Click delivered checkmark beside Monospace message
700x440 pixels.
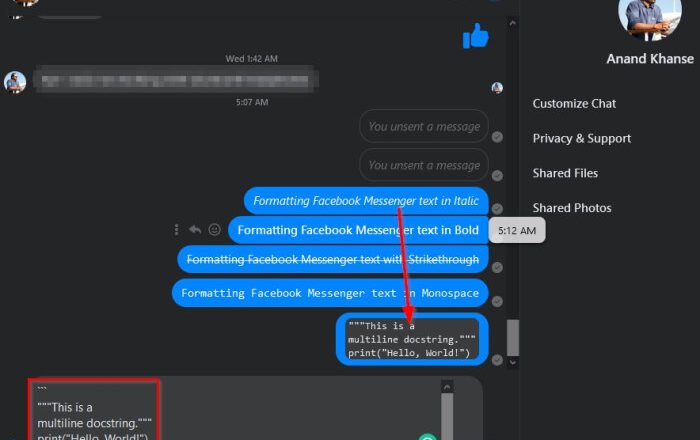pos(497,301)
